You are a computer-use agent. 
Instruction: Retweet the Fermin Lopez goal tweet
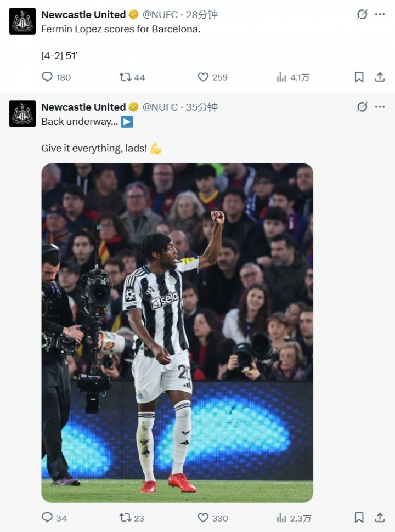[126, 77]
